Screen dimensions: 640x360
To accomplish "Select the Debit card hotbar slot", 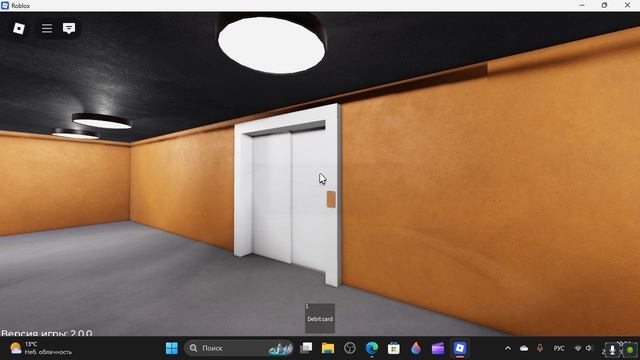I will (x=320, y=318).
